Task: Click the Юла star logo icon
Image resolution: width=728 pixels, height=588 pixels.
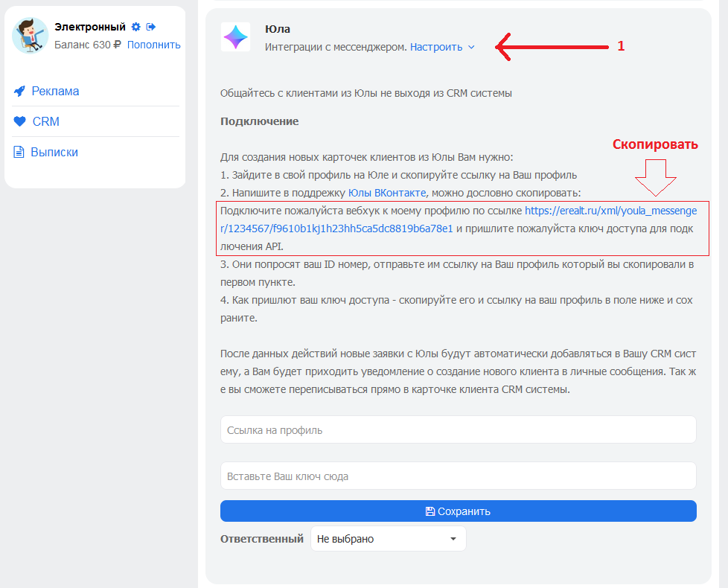Action: coord(236,37)
